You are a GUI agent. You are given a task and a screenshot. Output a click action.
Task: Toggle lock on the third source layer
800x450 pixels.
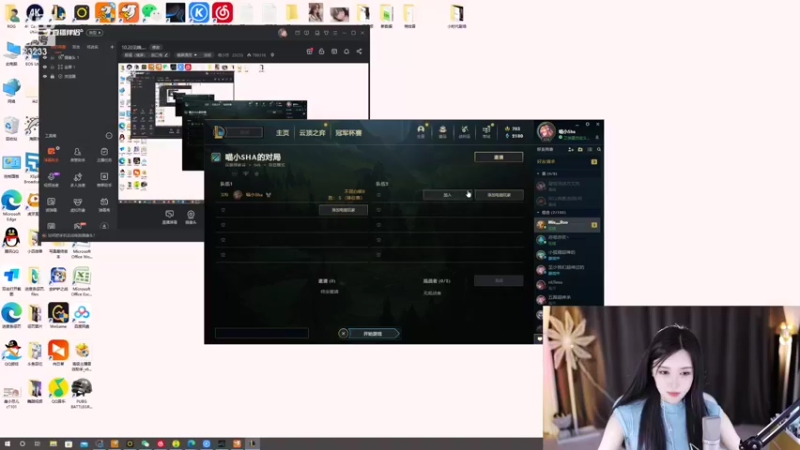52,76
